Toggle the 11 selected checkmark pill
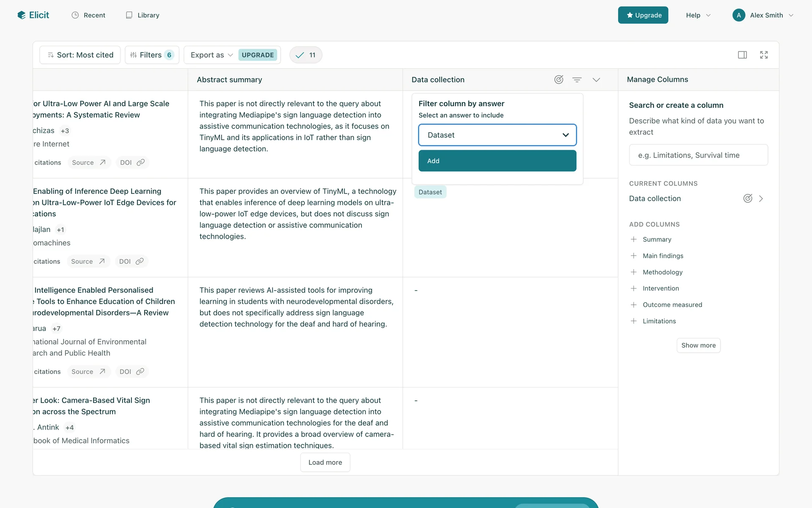This screenshot has width=812, height=508. pos(306,55)
